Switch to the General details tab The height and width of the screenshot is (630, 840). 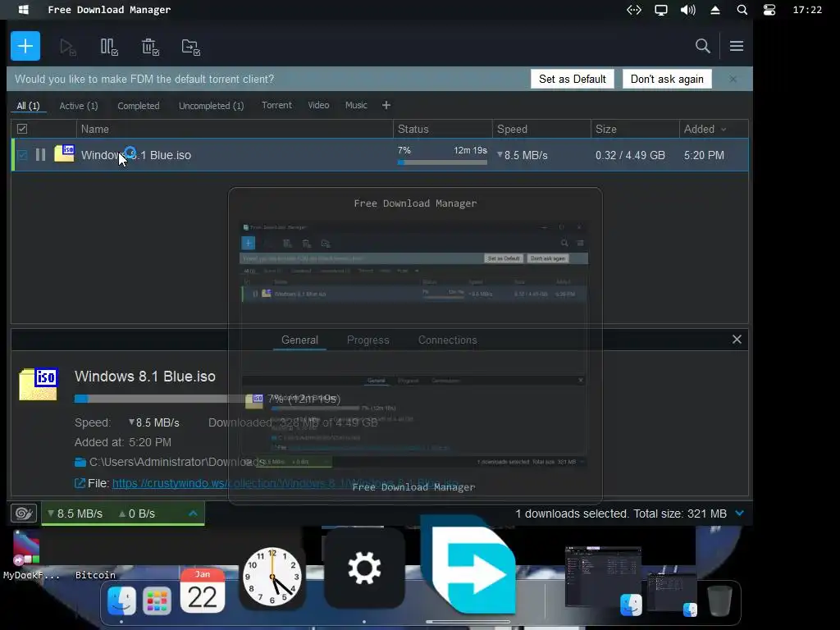pyautogui.click(x=299, y=340)
